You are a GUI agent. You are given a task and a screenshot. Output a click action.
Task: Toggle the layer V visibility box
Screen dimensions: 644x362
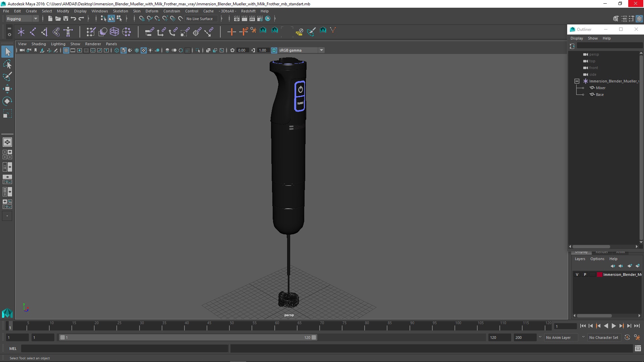click(x=577, y=275)
